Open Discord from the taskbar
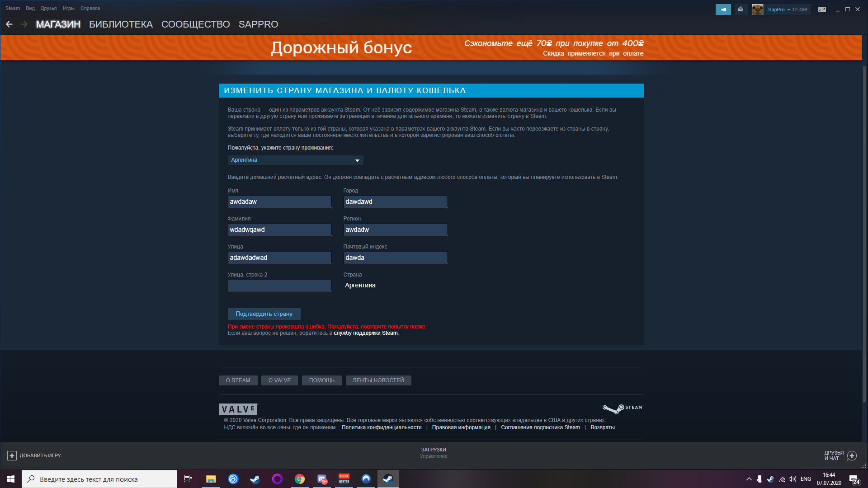 [x=322, y=479]
